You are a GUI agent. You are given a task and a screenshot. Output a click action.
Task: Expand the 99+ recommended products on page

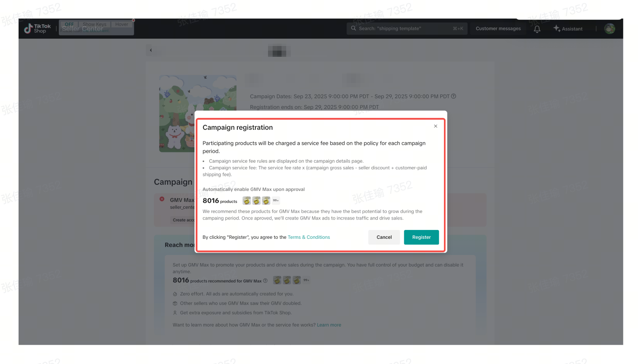click(306, 280)
